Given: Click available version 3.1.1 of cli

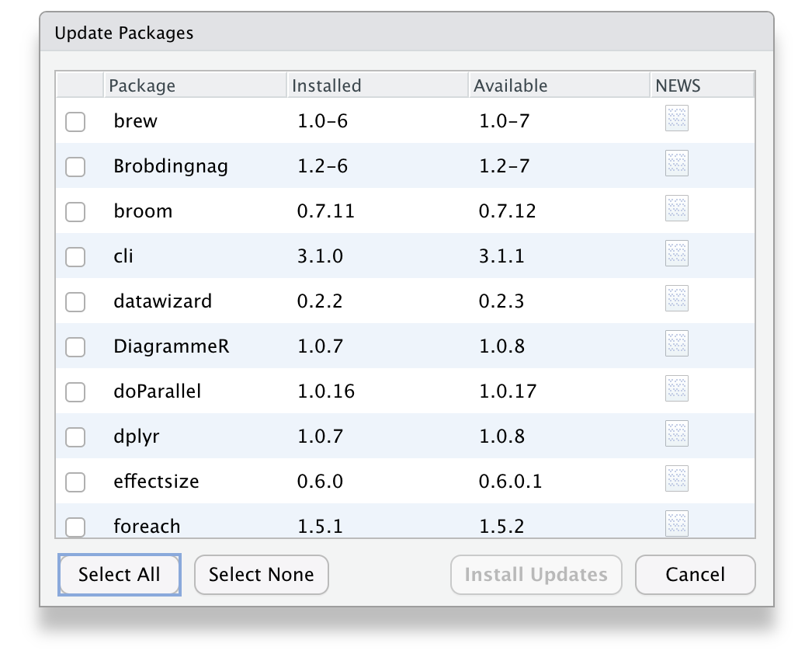Looking at the screenshot, I should [x=501, y=256].
